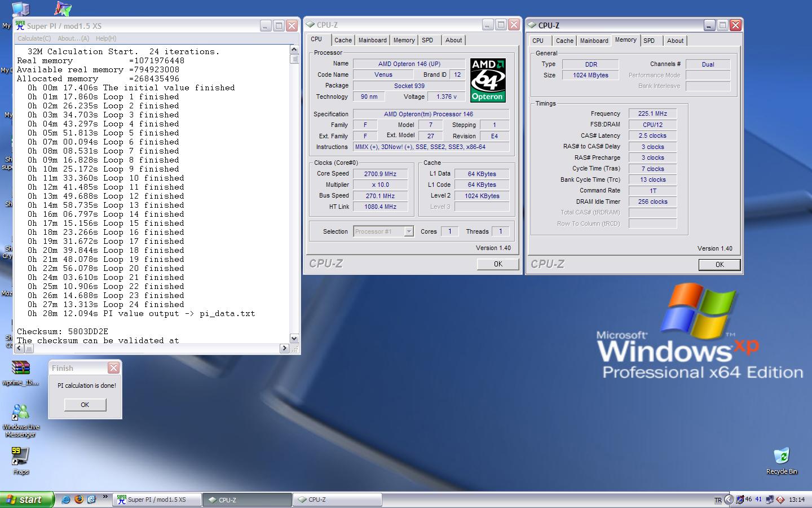Select About tab in first CPU-Z window
This screenshot has height=508, width=812.
point(453,40)
